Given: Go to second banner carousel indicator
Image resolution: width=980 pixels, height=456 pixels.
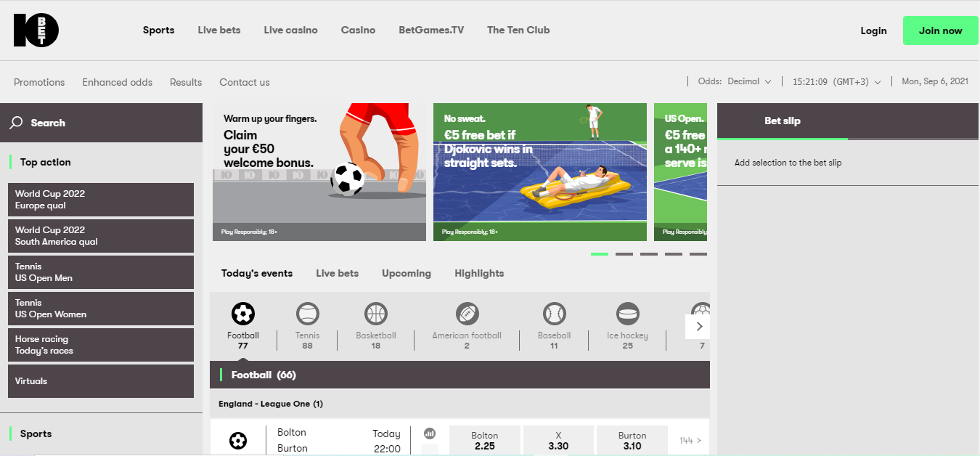Looking at the screenshot, I should pos(624,254).
